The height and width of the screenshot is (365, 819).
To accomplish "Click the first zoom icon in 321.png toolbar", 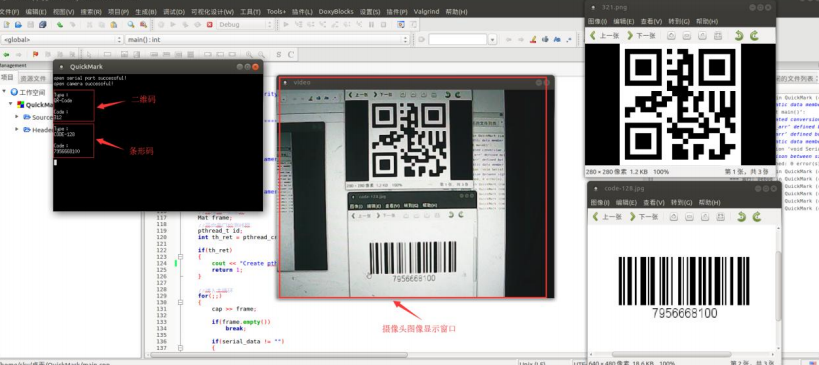I will 672,36.
